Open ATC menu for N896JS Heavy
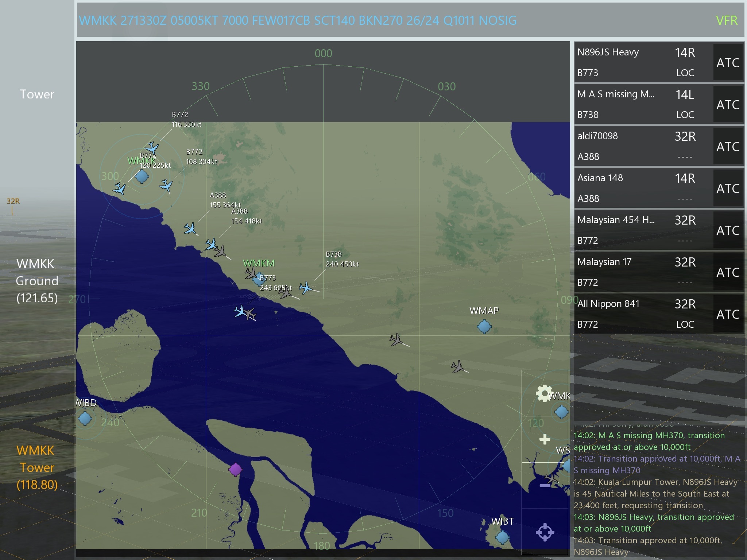The width and height of the screenshot is (747, 560). (728, 62)
